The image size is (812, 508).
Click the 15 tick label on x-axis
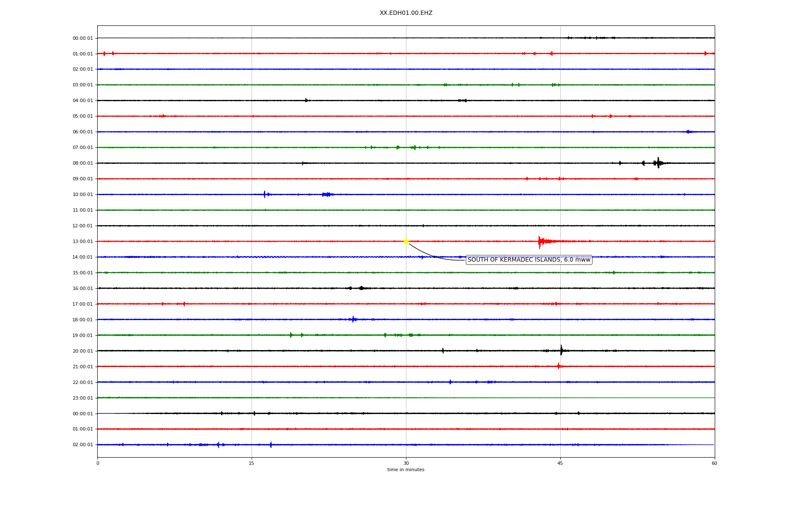(x=252, y=463)
